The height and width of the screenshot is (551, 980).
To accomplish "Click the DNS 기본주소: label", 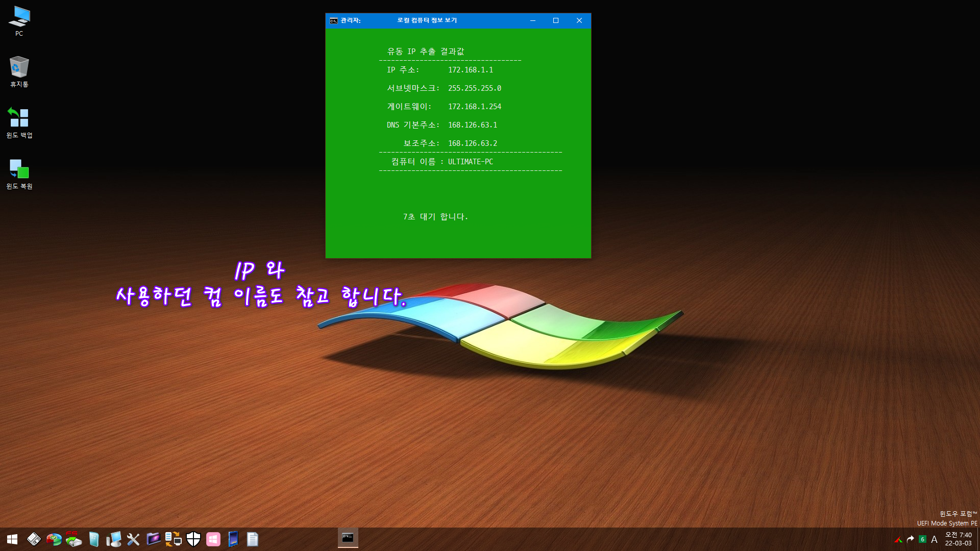I will pos(413,125).
